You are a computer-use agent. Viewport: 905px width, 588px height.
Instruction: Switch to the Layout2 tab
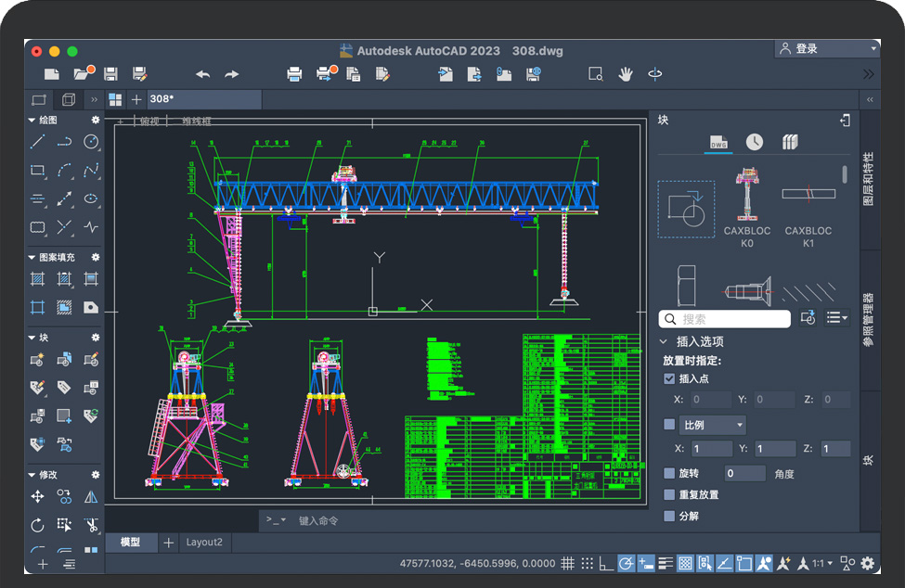coord(204,543)
